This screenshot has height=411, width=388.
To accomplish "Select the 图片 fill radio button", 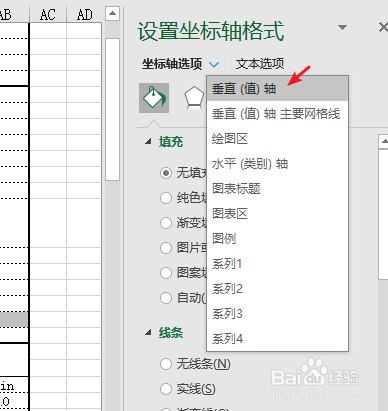I will (166, 248).
